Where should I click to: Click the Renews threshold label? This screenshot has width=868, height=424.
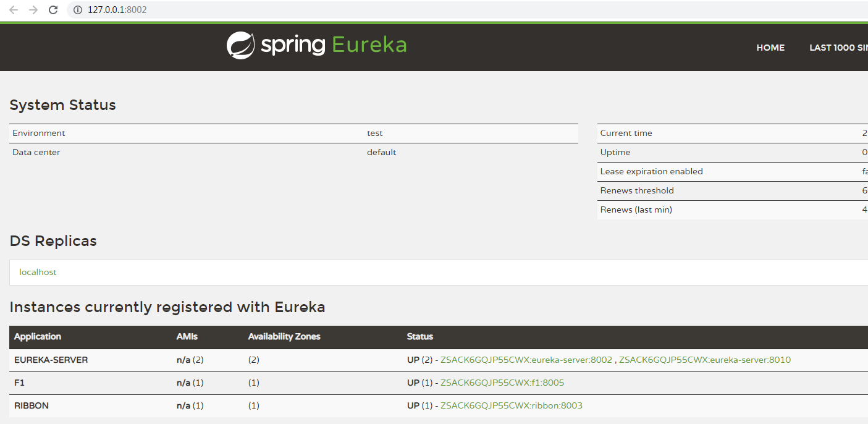coord(637,190)
